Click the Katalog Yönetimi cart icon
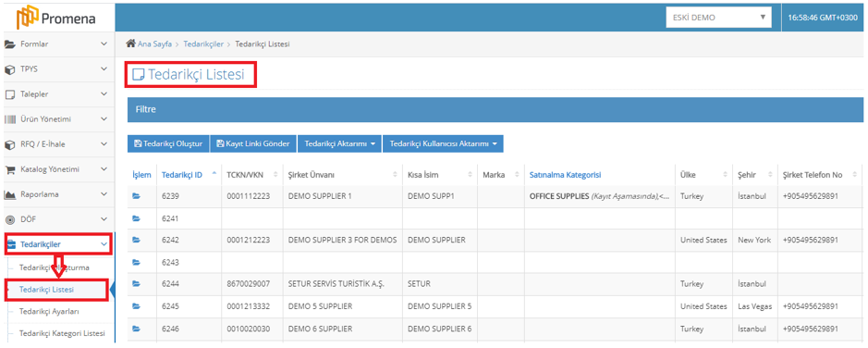The image size is (868, 348). 9,169
